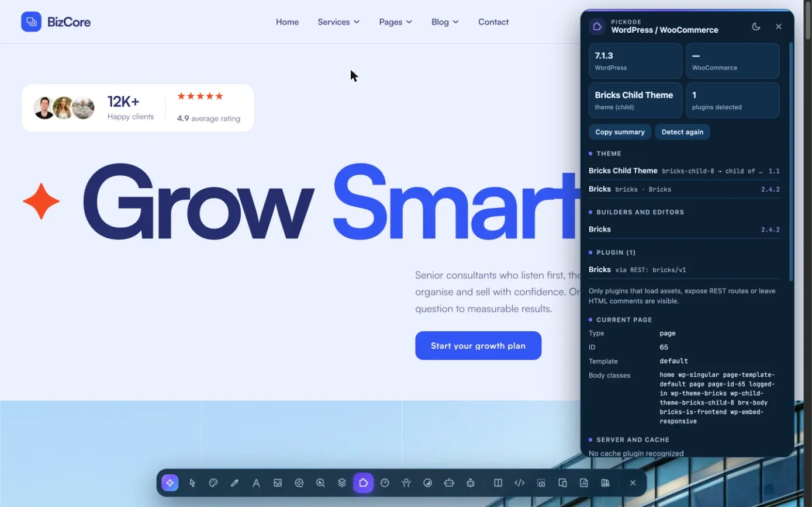Close the bottom floating toolbar

[x=633, y=483]
